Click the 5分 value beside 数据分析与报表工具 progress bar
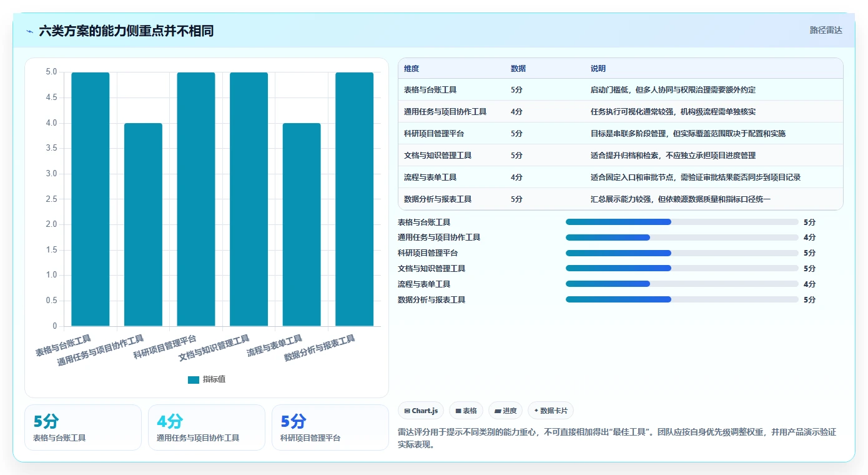This screenshot has height=475, width=868. point(809,299)
